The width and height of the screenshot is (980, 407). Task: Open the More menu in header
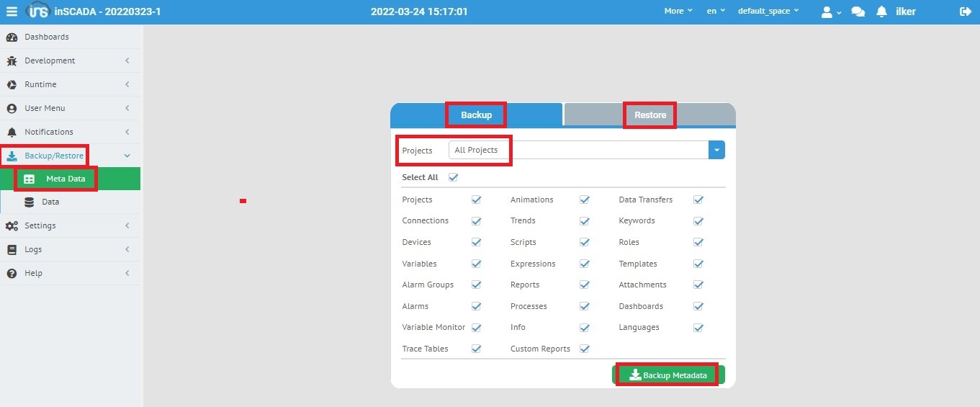click(x=678, y=12)
